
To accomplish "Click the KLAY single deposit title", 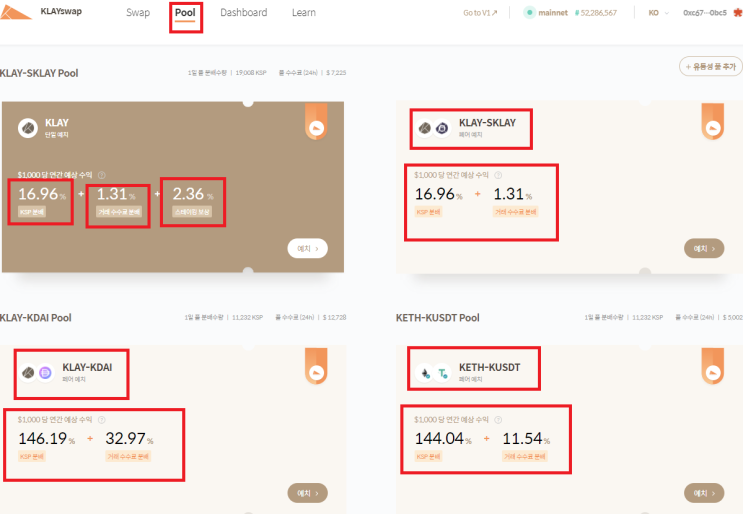I will point(57,123).
